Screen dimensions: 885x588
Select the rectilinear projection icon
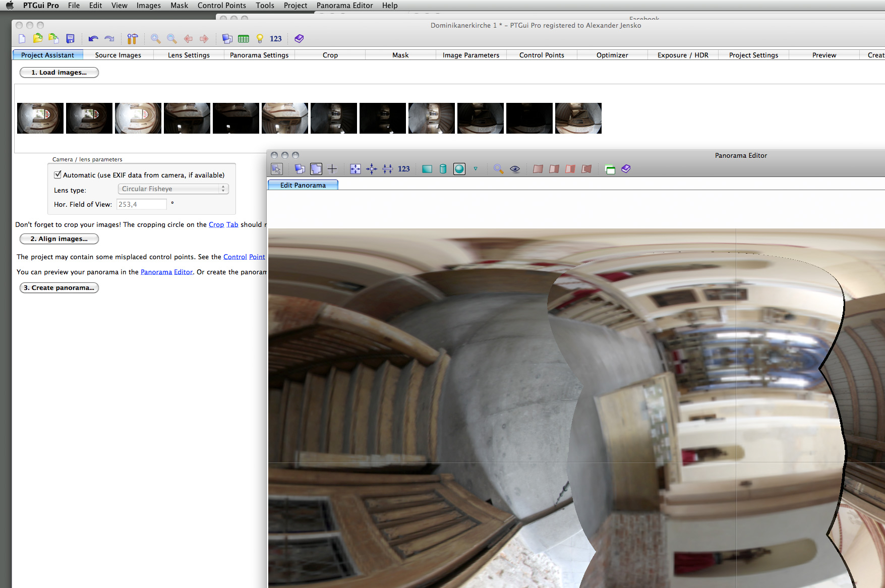[x=427, y=169]
